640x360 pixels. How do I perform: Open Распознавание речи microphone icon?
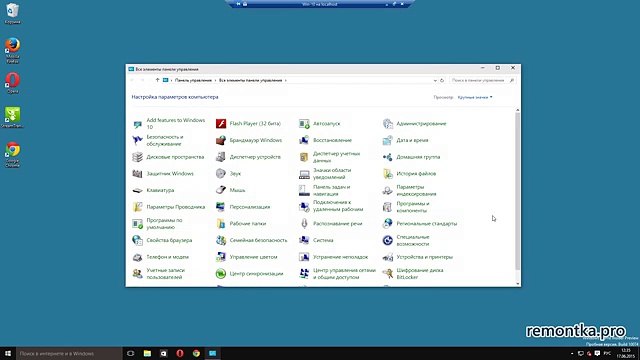click(x=304, y=224)
